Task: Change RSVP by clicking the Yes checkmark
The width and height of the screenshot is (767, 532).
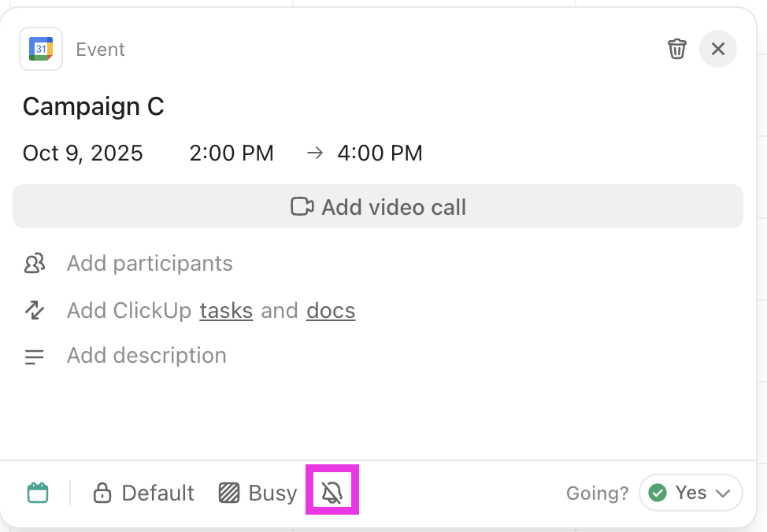Action: 658,492
